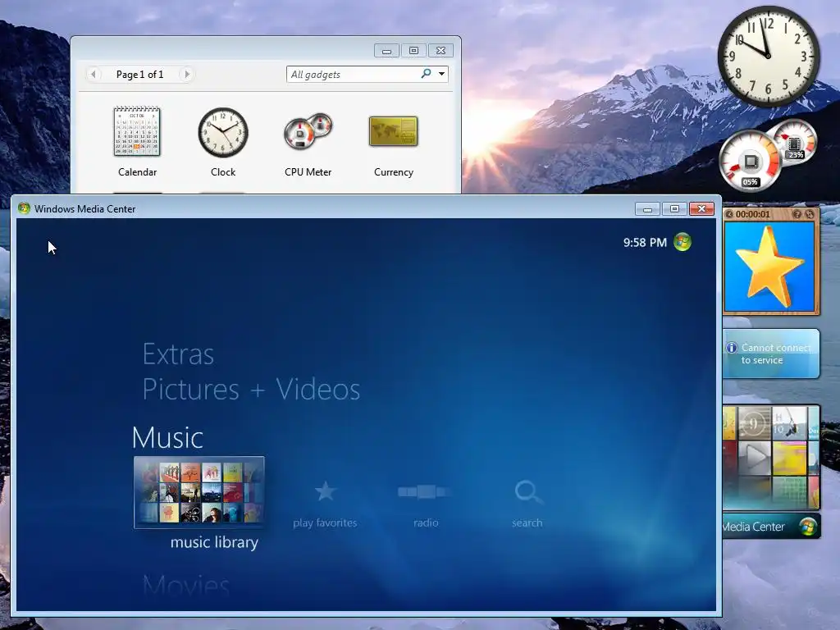Click the green Media Center start orb

click(682, 242)
